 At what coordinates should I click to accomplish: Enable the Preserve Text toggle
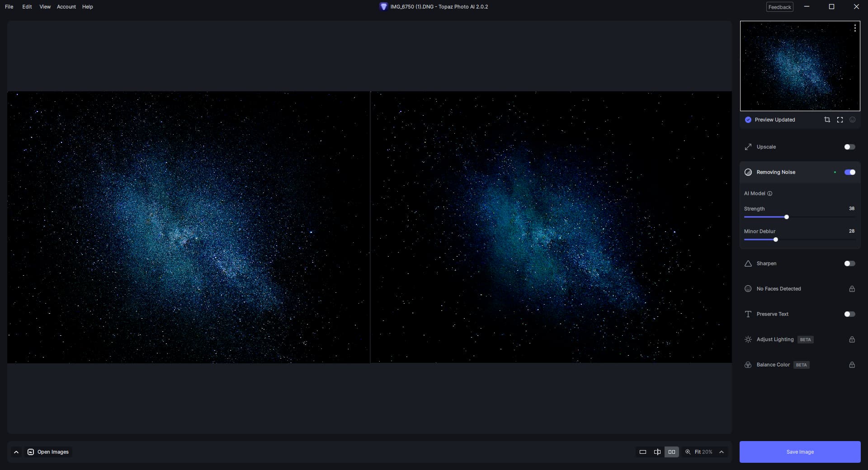pyautogui.click(x=849, y=314)
